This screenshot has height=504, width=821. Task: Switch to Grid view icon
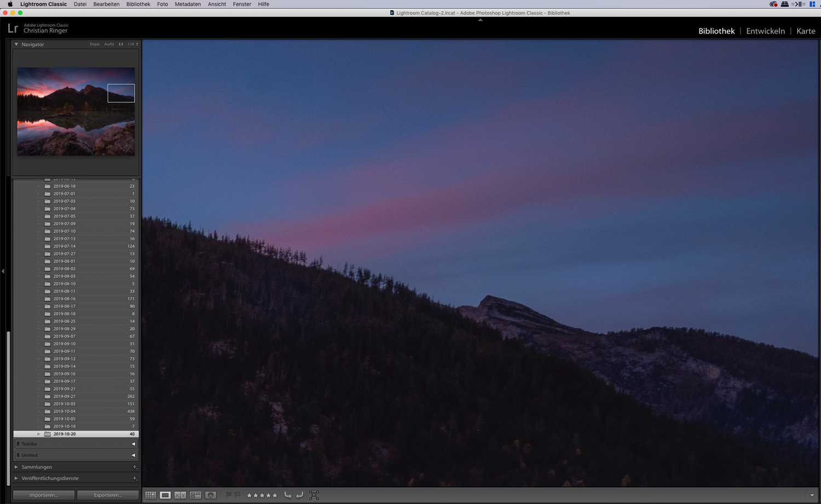point(151,495)
